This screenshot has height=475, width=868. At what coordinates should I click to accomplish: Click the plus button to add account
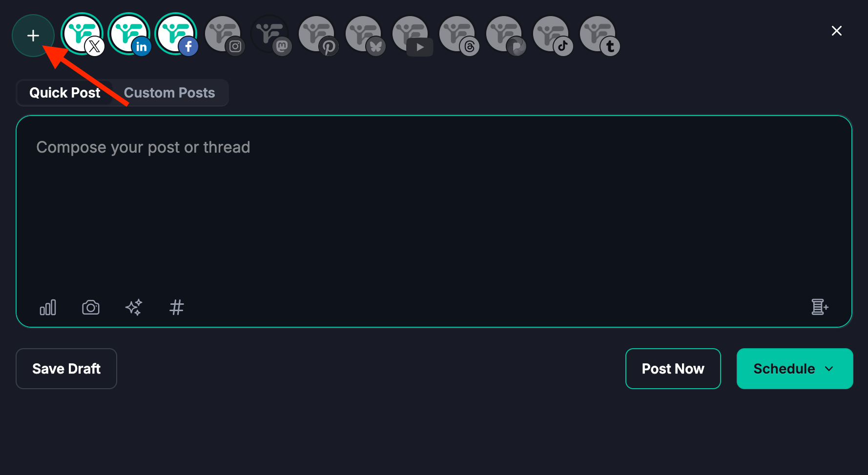[x=33, y=36]
